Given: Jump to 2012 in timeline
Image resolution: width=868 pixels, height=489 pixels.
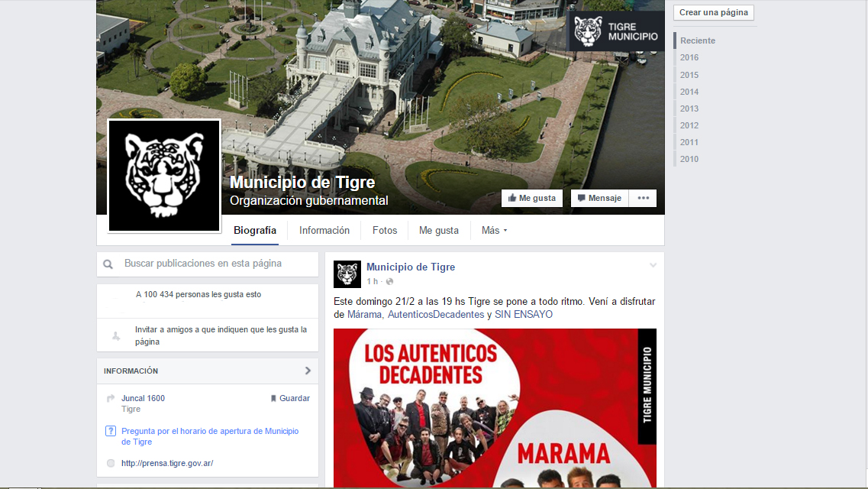Looking at the screenshot, I should pos(689,126).
